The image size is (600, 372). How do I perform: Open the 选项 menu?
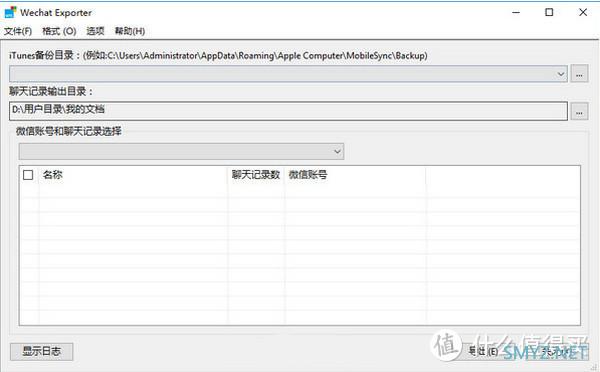[95, 31]
